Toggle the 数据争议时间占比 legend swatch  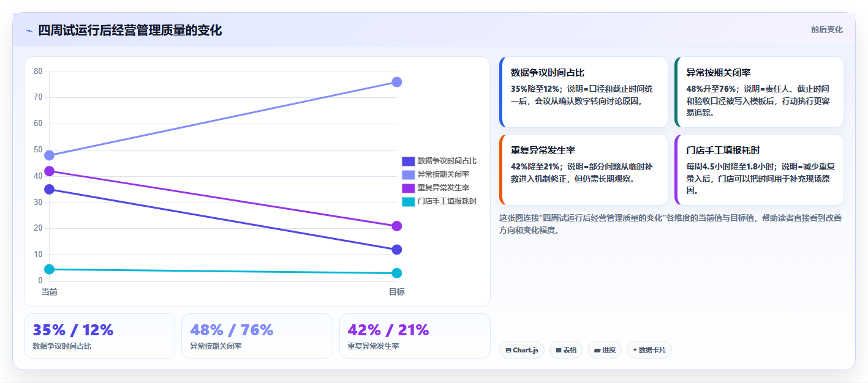[x=408, y=161]
